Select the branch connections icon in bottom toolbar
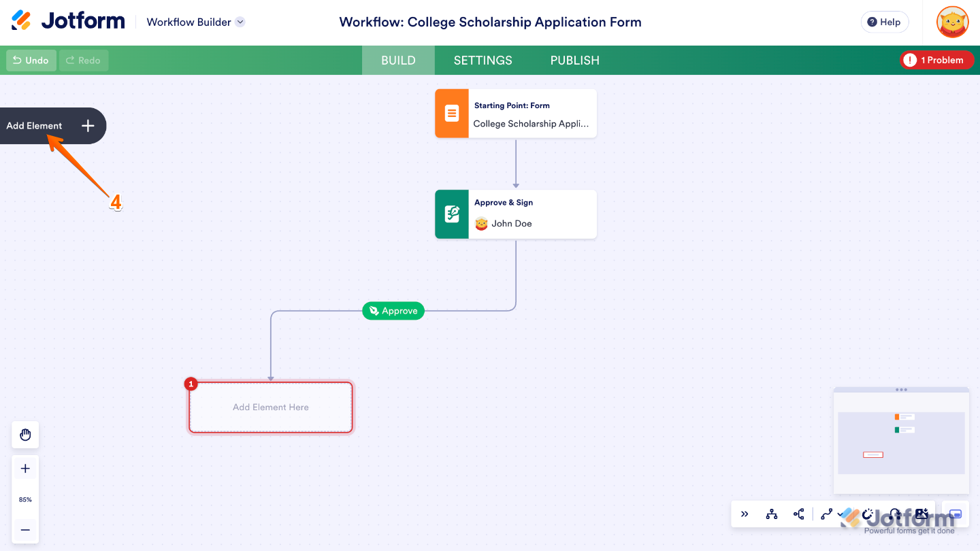 pyautogui.click(x=799, y=514)
